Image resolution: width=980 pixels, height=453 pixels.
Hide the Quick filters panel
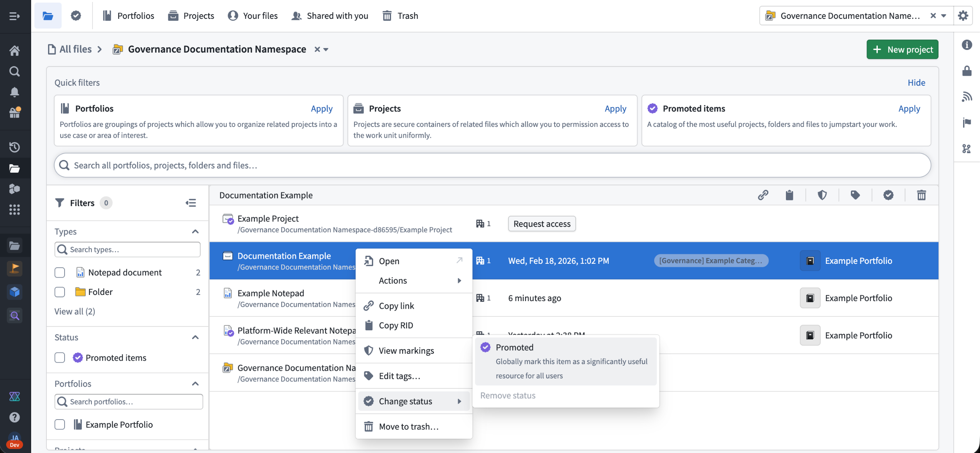916,82
